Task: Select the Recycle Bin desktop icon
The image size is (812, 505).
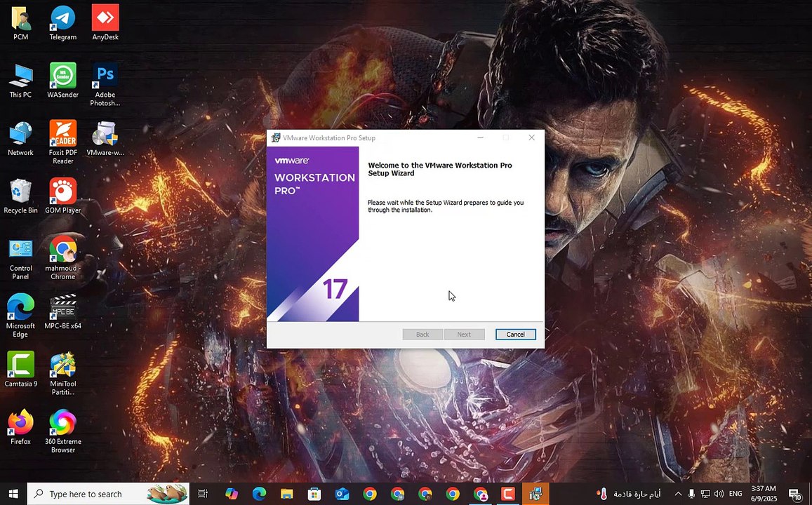Action: (x=20, y=192)
